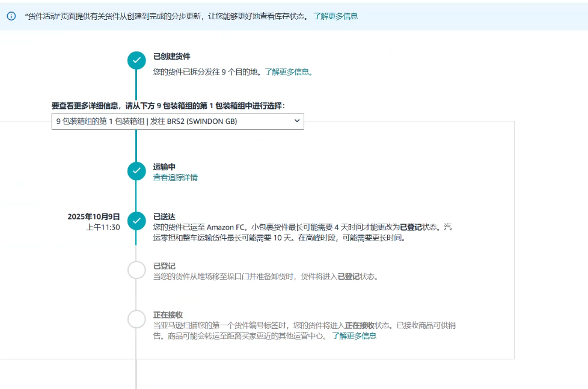Select the 正在接收 step heading

pyautogui.click(x=168, y=314)
